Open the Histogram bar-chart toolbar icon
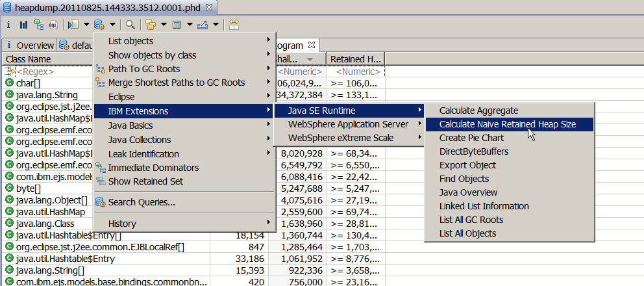 coord(24,25)
